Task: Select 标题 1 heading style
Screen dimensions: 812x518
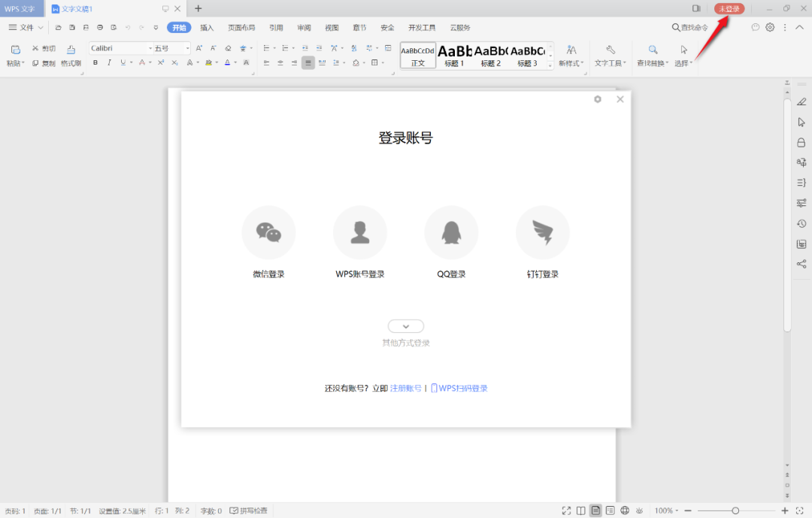Action: (x=454, y=56)
